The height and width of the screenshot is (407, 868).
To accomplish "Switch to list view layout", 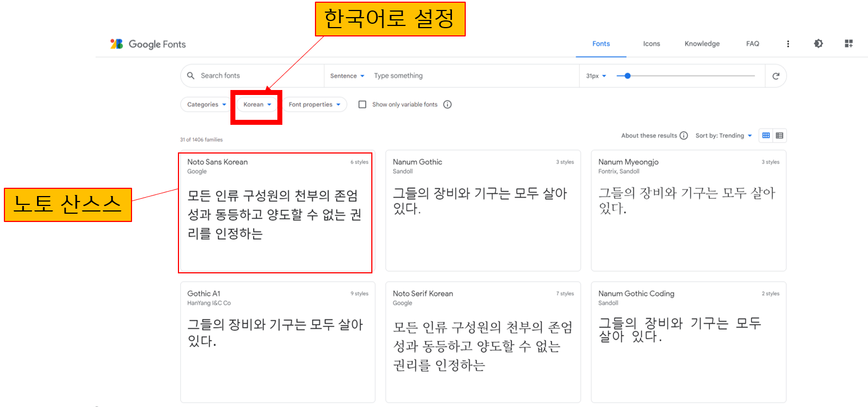I will pyautogui.click(x=780, y=136).
